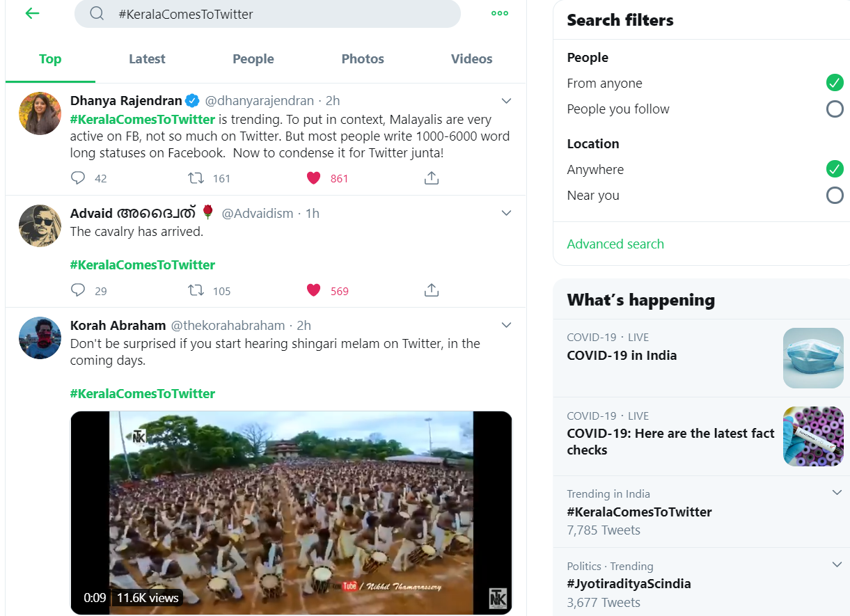Reply to Dhanya Rajendran's tweet

78,178
